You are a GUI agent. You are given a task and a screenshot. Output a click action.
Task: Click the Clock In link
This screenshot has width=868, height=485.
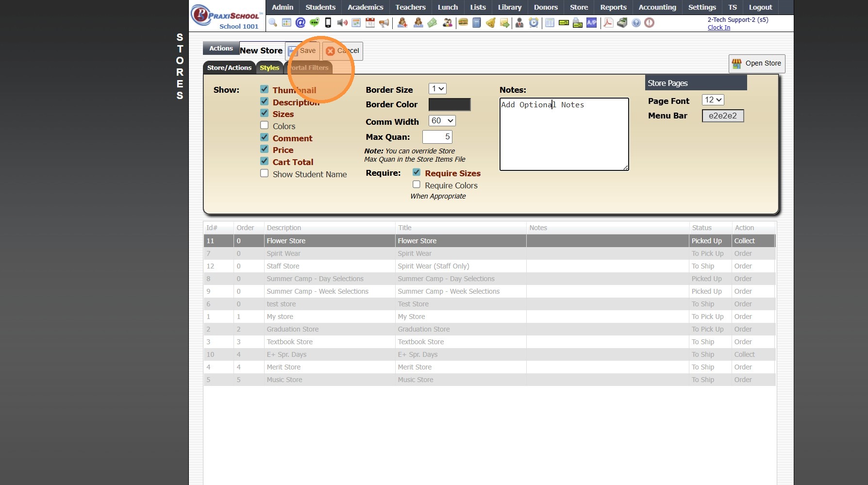coord(719,28)
